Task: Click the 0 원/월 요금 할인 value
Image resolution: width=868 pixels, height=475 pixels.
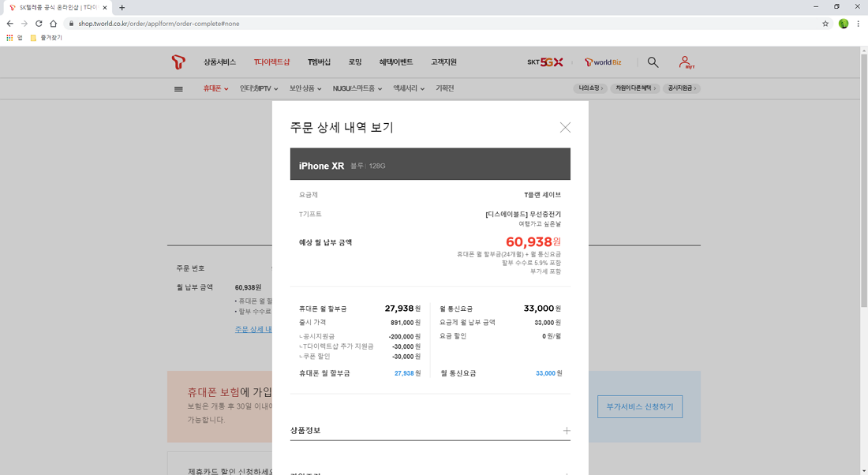Action: 551,336
